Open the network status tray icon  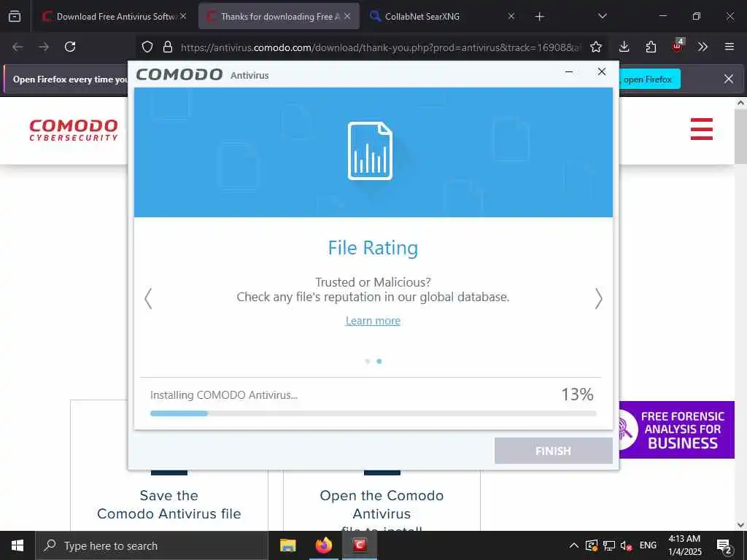click(609, 545)
